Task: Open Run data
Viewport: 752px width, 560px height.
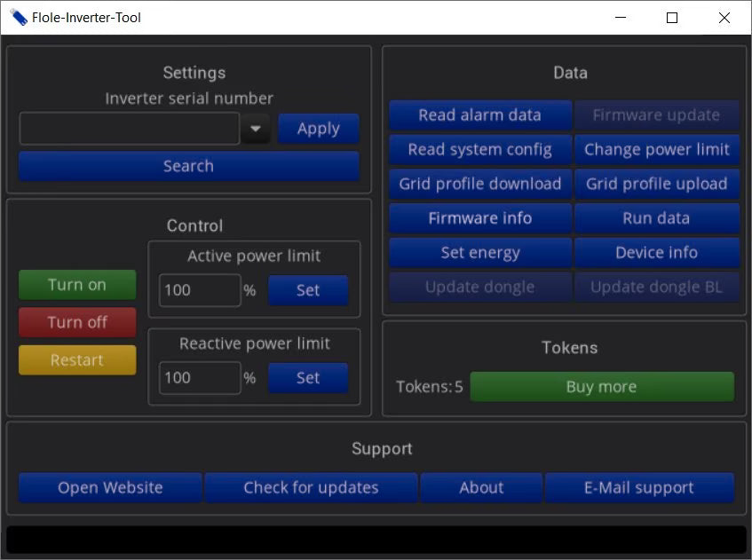Action: click(x=657, y=218)
